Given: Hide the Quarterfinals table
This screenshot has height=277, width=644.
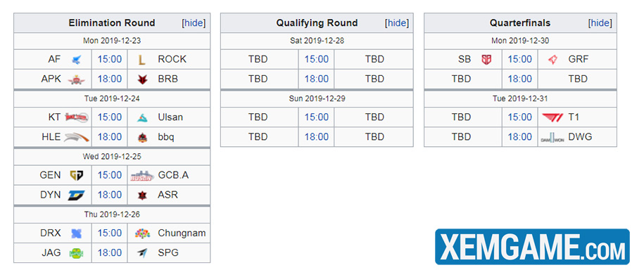Looking at the screenshot, I should (600, 23).
